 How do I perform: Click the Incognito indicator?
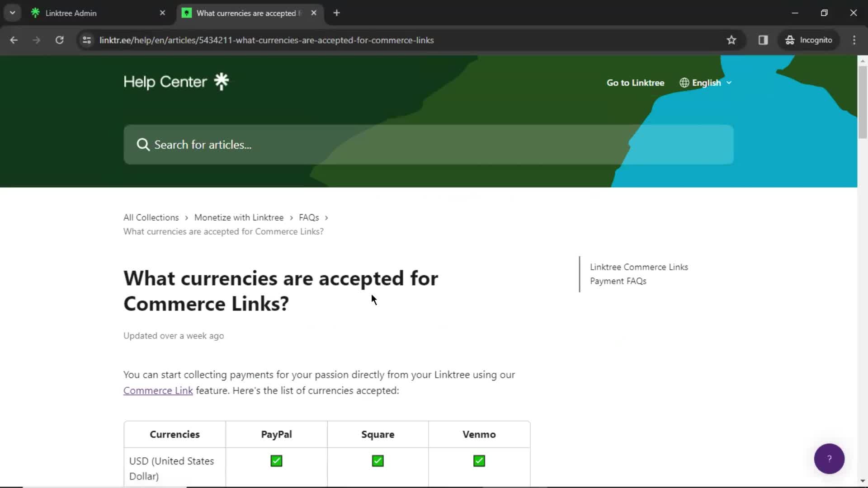pyautogui.click(x=809, y=40)
